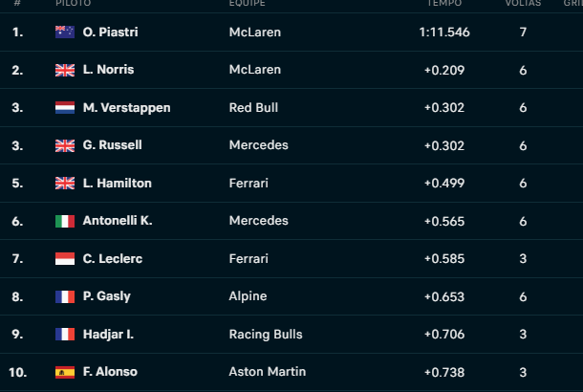
Task: Click Piastri's lap time 1:11.546
Action: (x=444, y=33)
